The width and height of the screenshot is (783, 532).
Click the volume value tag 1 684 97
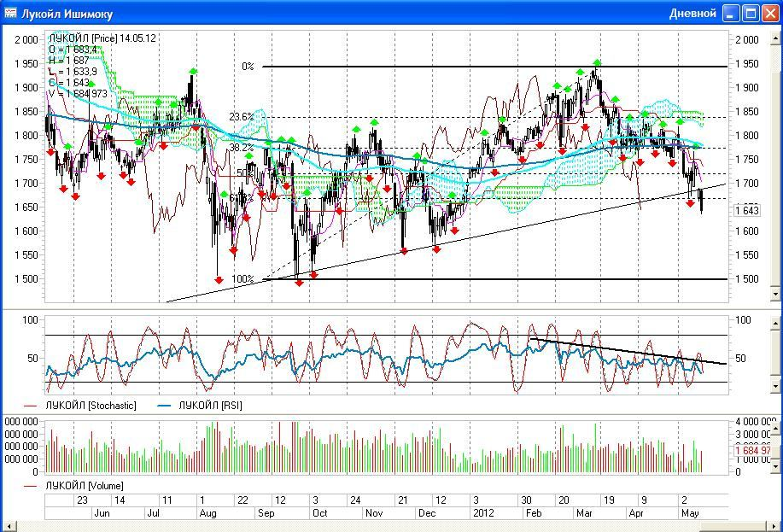pos(755,451)
